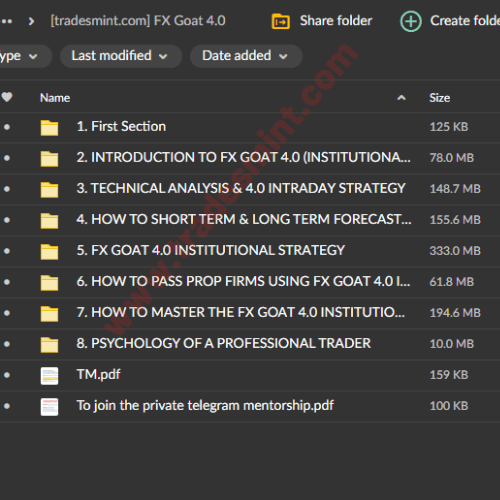Click folder icon for 8. PSYCHOLOGY row
Image resolution: width=500 pixels, height=500 pixels.
click(x=49, y=344)
